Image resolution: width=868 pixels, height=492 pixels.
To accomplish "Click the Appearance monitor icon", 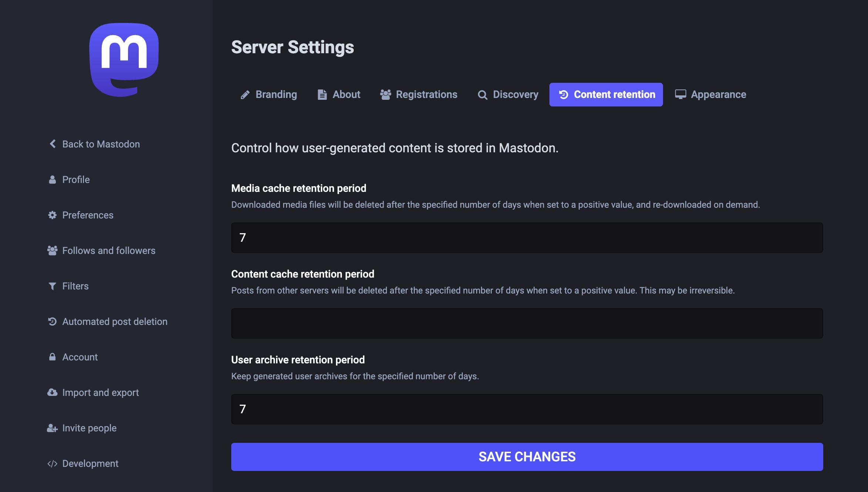I will (x=680, y=95).
